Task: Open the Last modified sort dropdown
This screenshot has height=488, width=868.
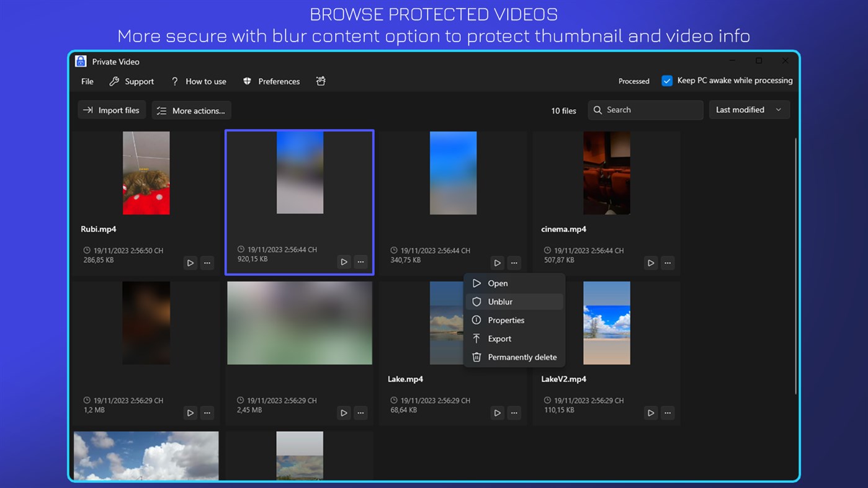Action: coord(749,109)
